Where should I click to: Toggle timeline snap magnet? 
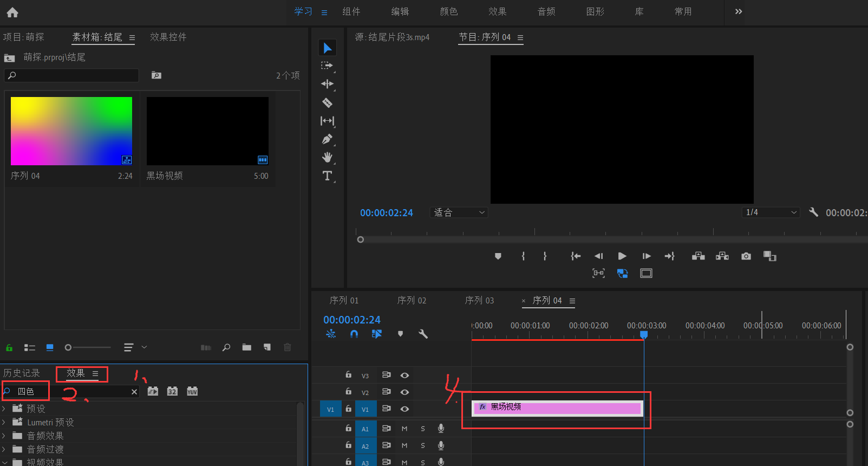click(354, 334)
